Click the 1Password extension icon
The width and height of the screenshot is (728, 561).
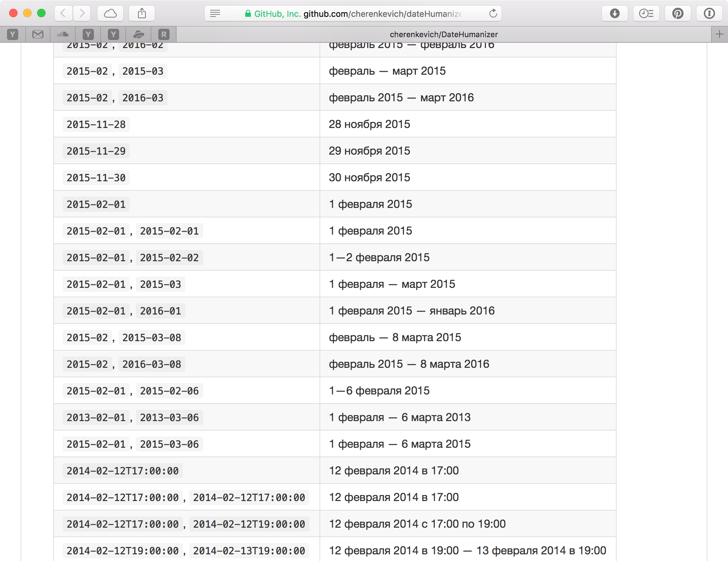click(x=709, y=13)
